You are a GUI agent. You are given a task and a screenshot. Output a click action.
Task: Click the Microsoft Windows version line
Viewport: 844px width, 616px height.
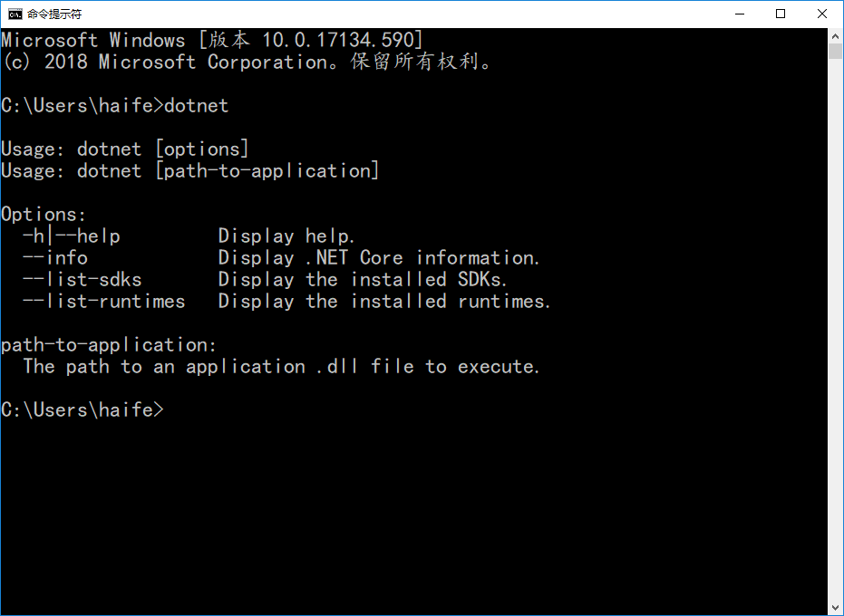[211, 40]
